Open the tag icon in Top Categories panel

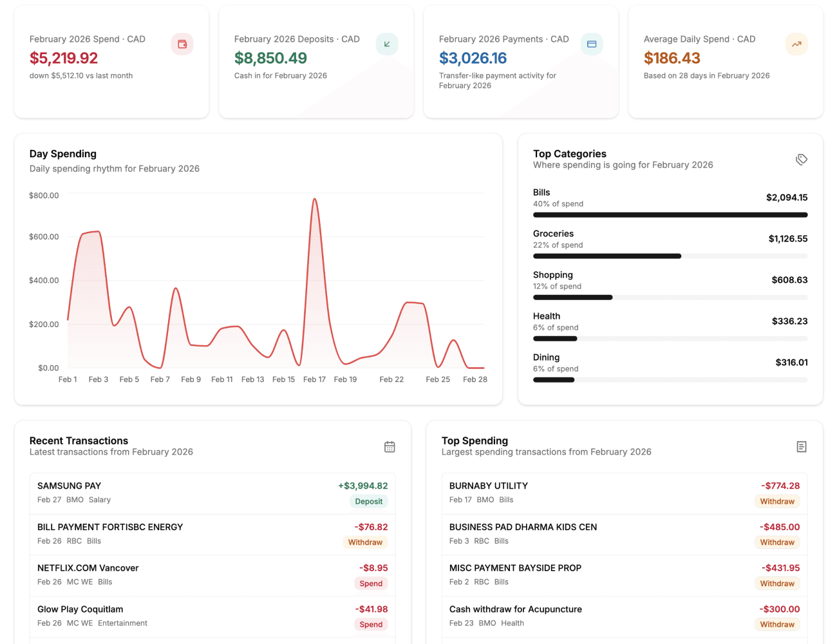801,159
